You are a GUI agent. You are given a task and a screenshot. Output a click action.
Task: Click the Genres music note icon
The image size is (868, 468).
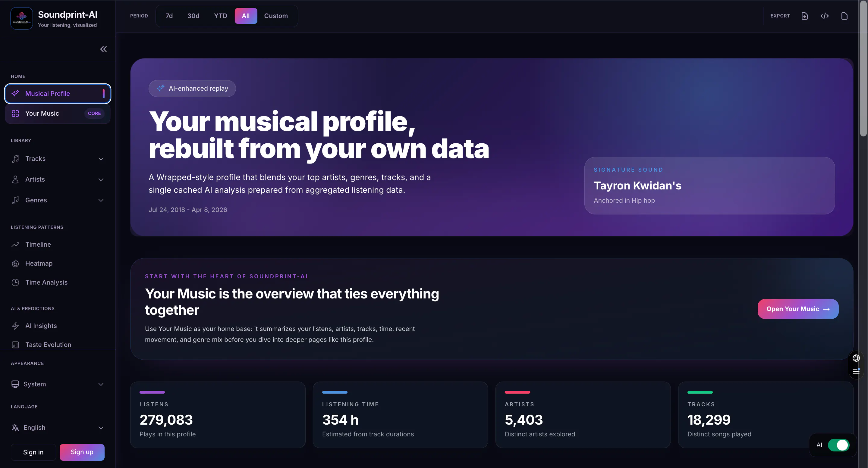15,200
